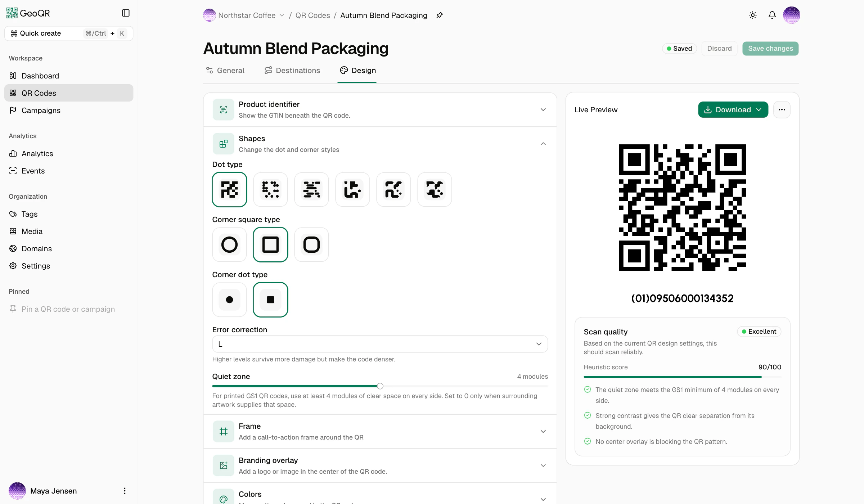Toggle the light/dark theme sun icon

753,15
